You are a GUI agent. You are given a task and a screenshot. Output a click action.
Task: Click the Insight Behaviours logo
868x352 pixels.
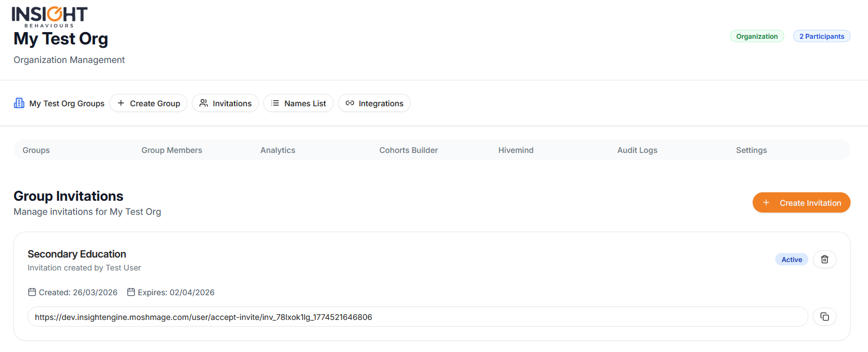pos(50,16)
